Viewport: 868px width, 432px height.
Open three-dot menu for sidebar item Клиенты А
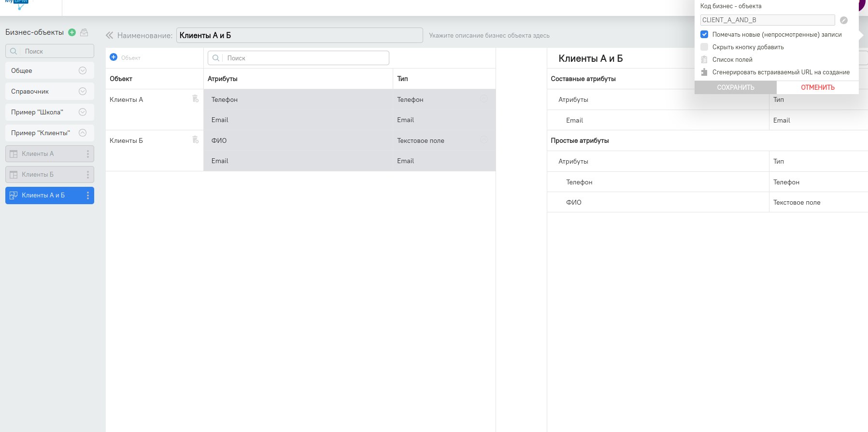click(x=87, y=154)
